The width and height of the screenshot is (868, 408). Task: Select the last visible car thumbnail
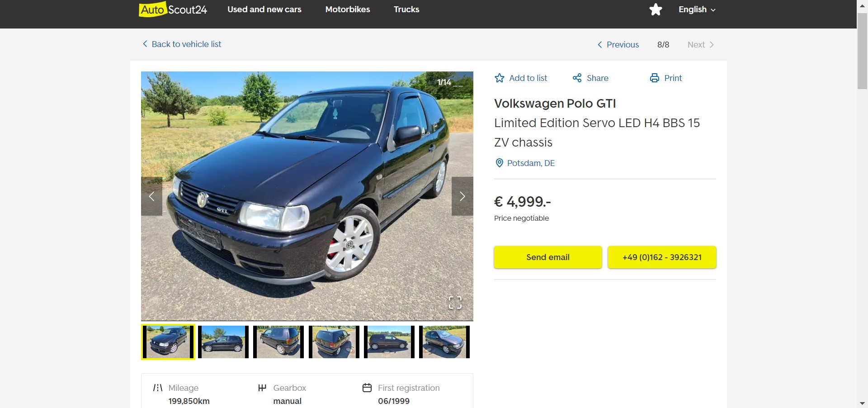444,342
